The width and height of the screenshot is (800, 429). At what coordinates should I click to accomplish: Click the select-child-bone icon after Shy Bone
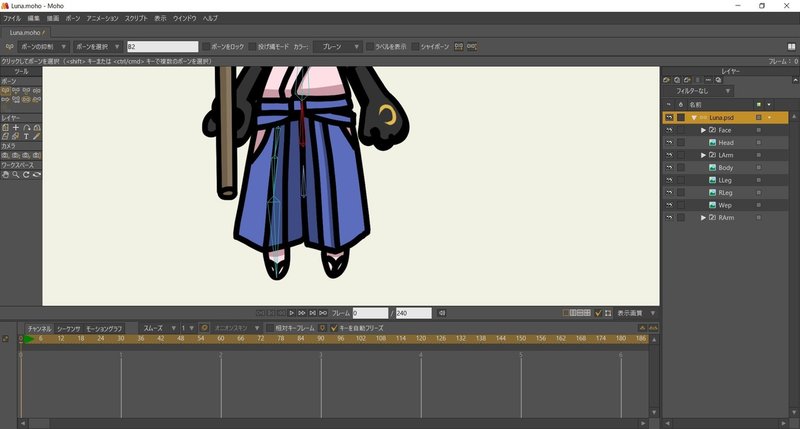pyautogui.click(x=459, y=46)
